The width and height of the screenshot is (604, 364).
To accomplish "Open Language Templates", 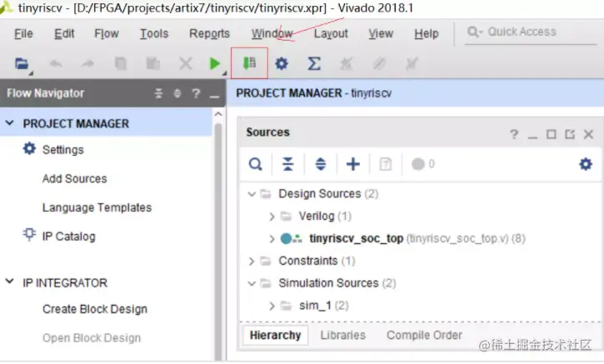I will click(97, 207).
